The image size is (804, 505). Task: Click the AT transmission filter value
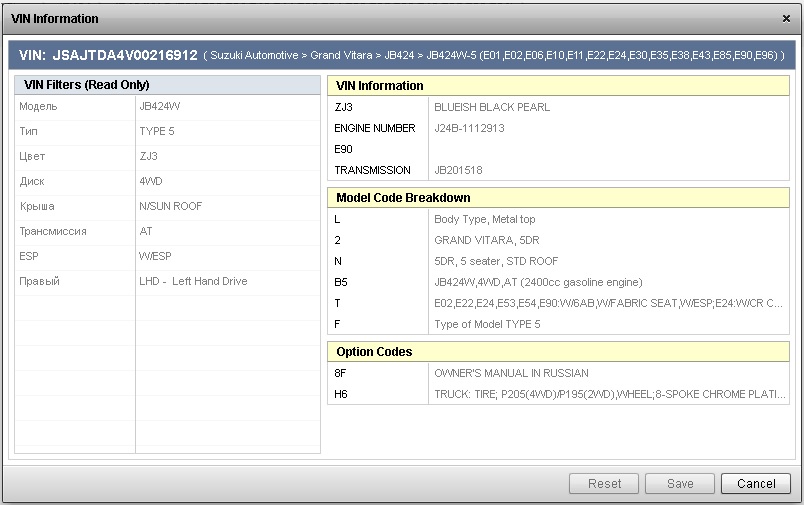146,231
